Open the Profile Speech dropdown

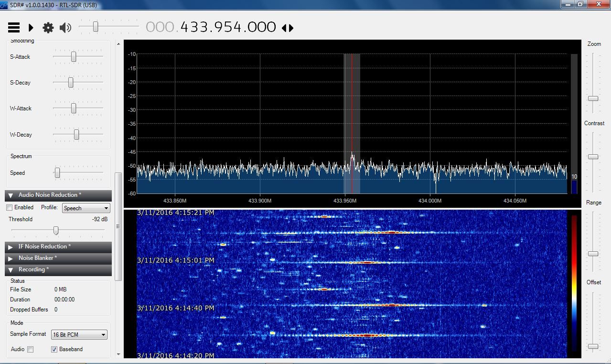(x=86, y=208)
